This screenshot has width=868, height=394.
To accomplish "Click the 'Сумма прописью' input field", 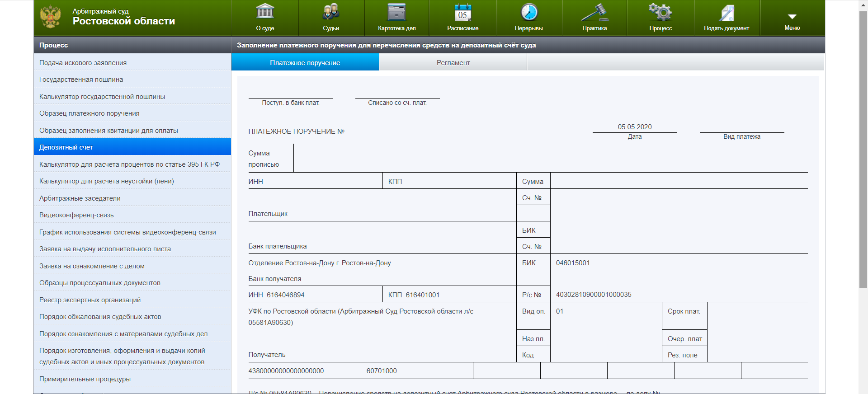I will tap(550, 158).
